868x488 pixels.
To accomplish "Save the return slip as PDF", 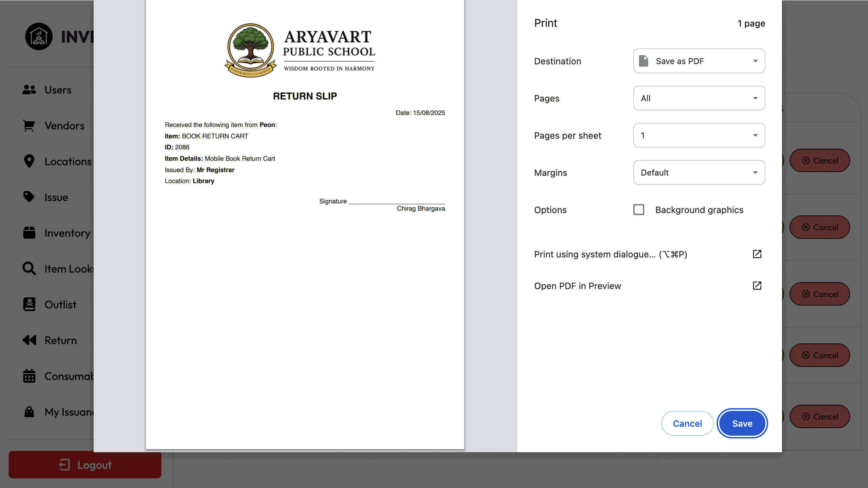I will click(x=742, y=423).
